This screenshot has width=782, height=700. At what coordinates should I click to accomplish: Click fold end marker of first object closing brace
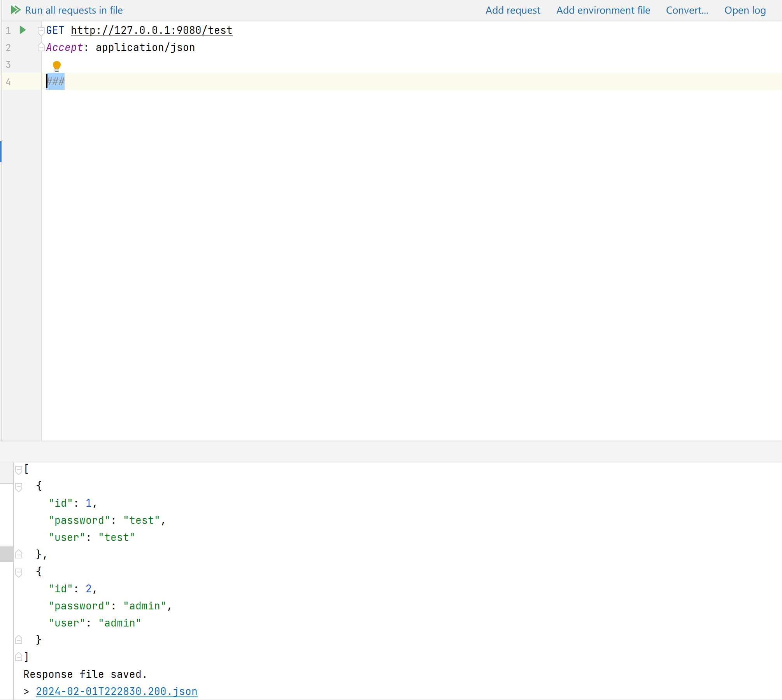pos(19,554)
